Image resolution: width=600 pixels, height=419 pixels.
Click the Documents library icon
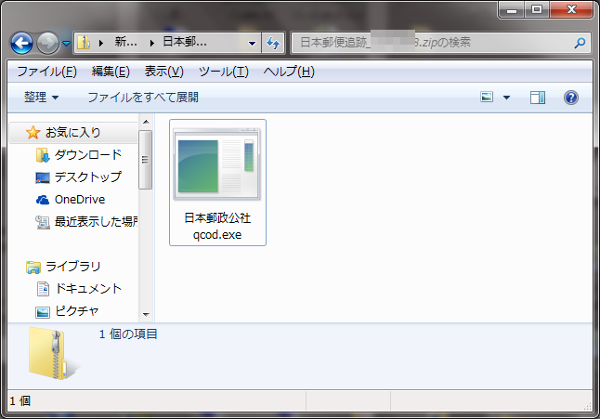click(43, 289)
